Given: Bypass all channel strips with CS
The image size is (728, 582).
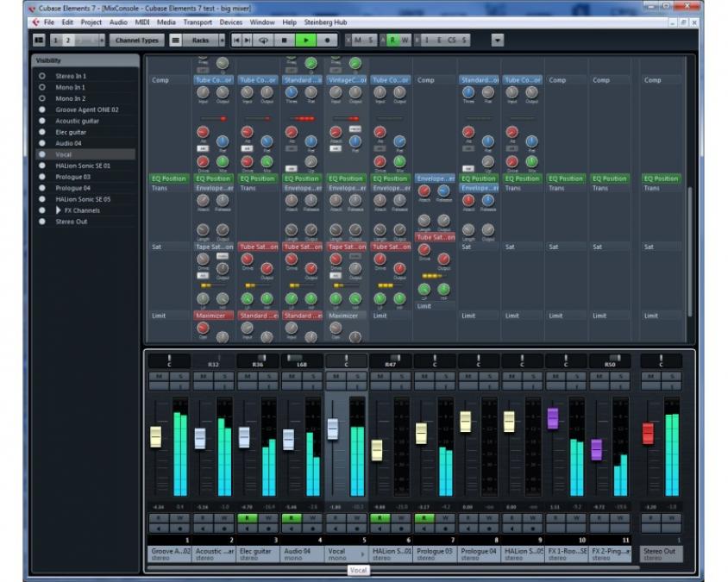Looking at the screenshot, I should coord(451,41).
